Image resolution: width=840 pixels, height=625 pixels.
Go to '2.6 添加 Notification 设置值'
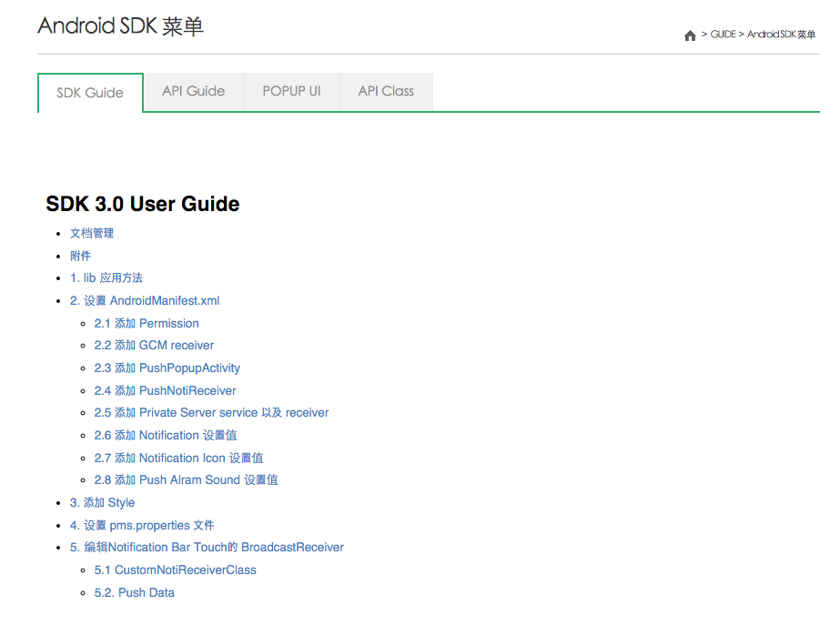click(x=166, y=436)
